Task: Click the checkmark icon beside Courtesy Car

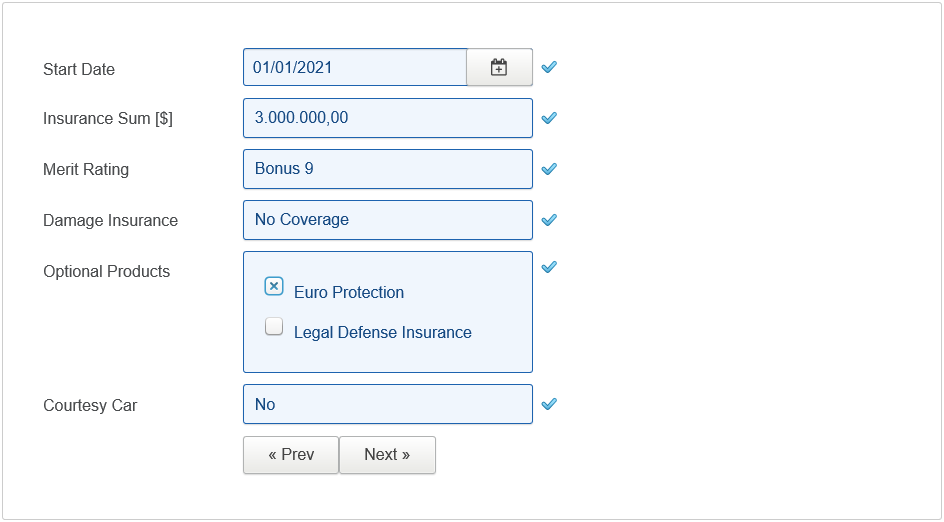Action: tap(549, 404)
